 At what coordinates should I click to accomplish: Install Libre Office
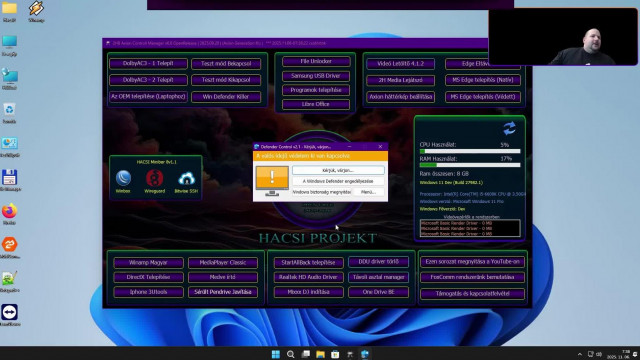pyautogui.click(x=316, y=104)
